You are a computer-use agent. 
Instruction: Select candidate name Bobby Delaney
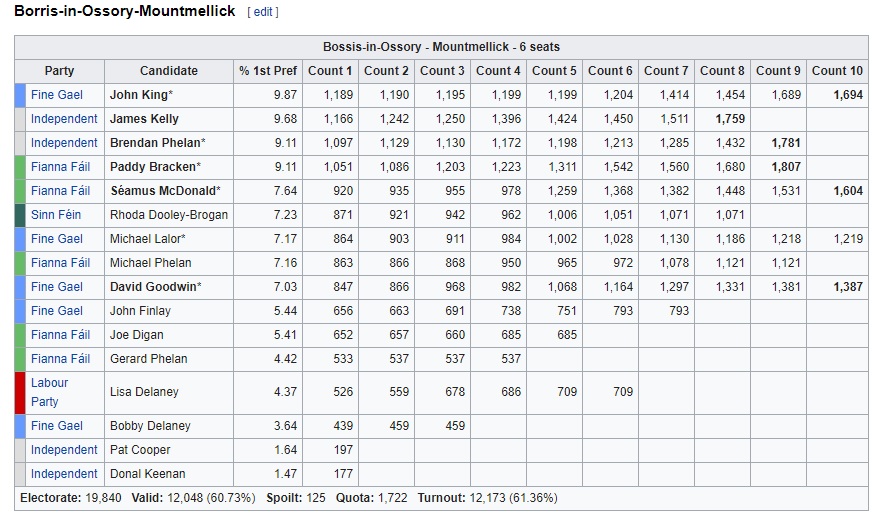pyautogui.click(x=150, y=427)
